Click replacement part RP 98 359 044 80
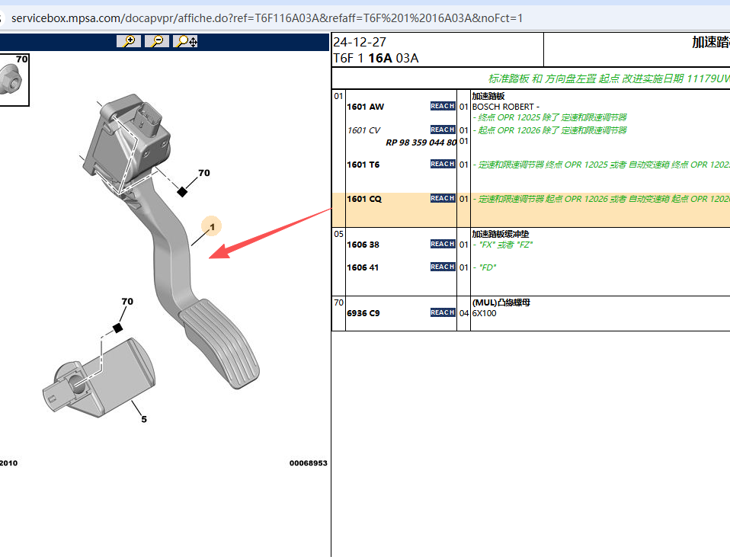Viewport: 730px width, 560px height. (x=421, y=142)
